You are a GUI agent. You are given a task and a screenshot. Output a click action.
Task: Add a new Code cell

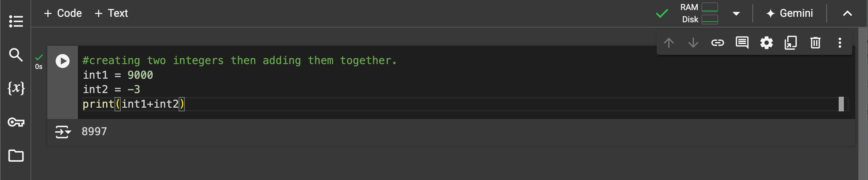click(x=63, y=13)
